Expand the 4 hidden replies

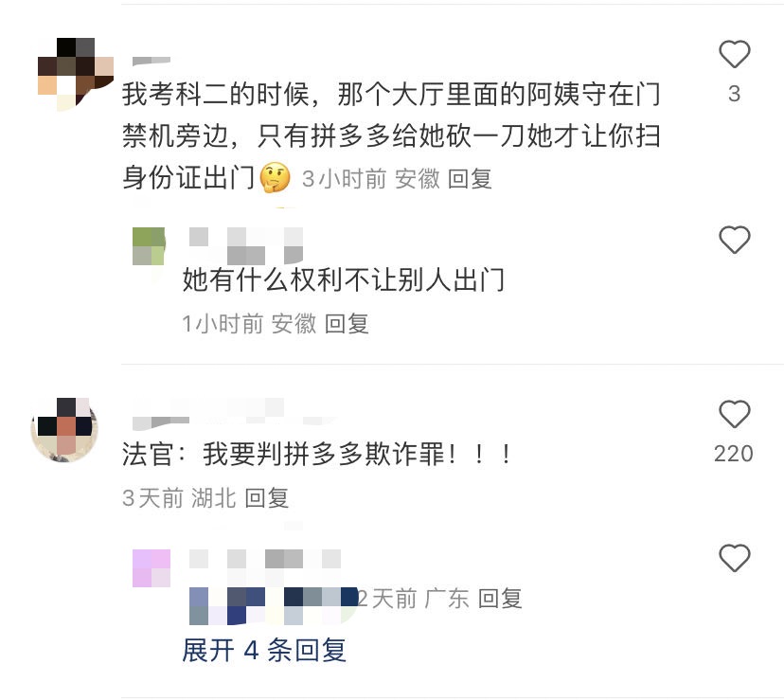click(x=264, y=651)
